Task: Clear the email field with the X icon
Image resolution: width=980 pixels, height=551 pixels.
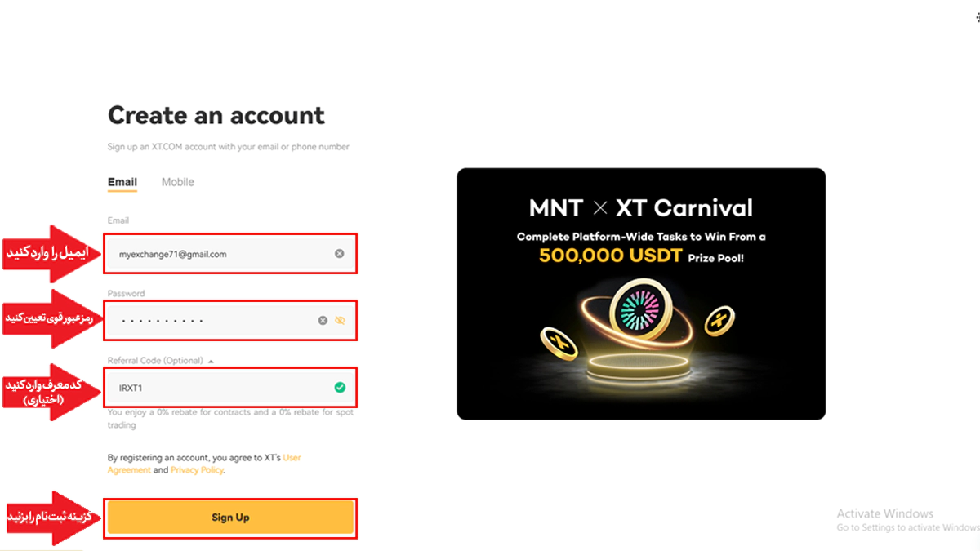Action: point(339,254)
